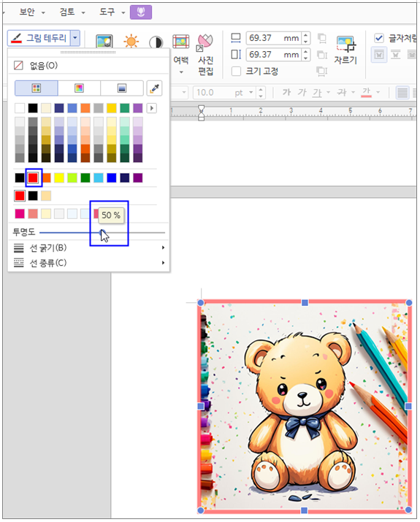Image resolution: width=420 pixels, height=522 pixels.
Task: Open 선 종류(C) line type submenu
Action: tap(88, 263)
